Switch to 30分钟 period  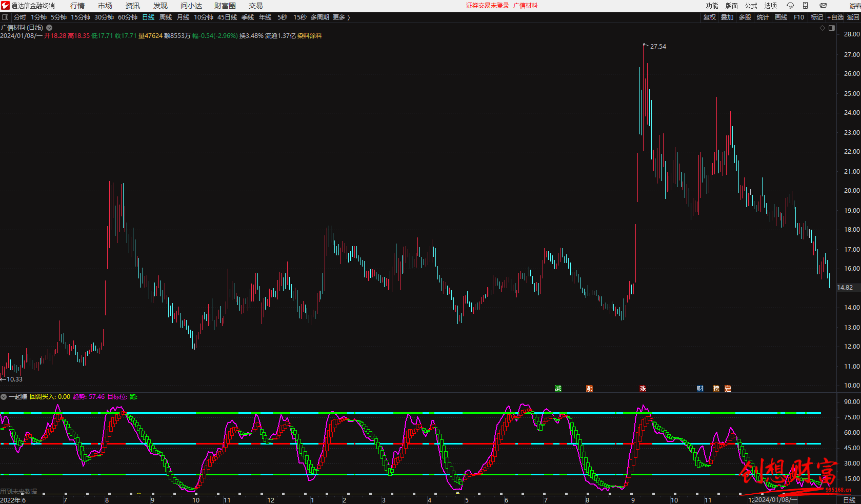coord(104,17)
